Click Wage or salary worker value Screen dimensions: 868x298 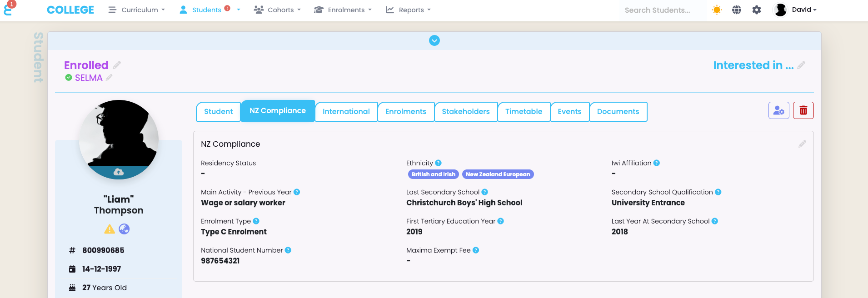point(243,203)
